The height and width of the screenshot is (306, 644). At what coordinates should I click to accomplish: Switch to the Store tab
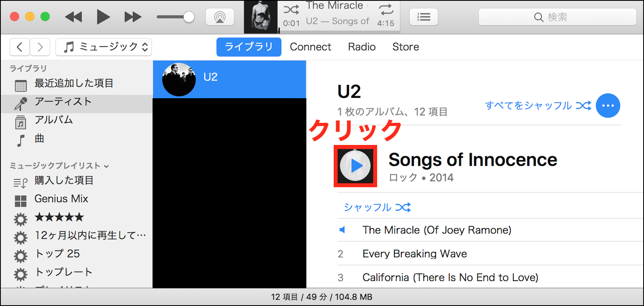click(406, 47)
